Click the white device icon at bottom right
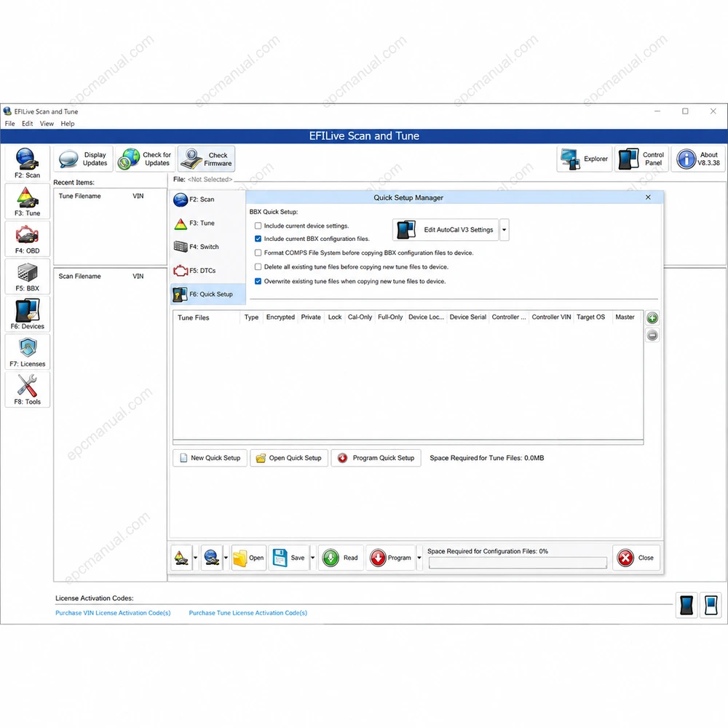Screen dimensions: 728x728 (x=711, y=605)
